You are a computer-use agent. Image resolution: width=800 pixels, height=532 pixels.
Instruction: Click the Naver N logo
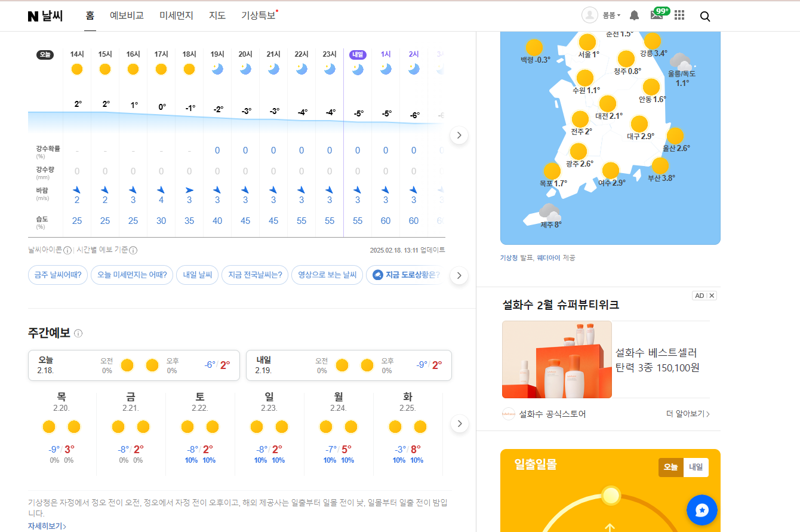33,16
